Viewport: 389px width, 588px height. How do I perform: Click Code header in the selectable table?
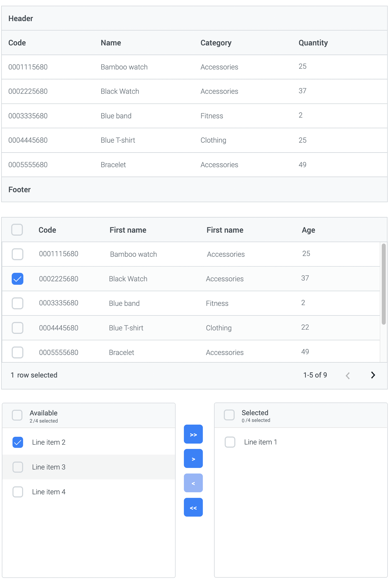point(47,230)
